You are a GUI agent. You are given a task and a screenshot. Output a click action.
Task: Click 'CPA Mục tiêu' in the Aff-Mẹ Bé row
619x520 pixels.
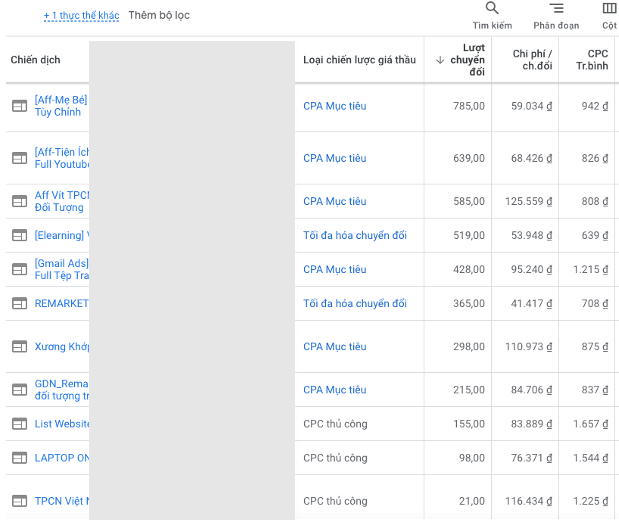pos(335,106)
